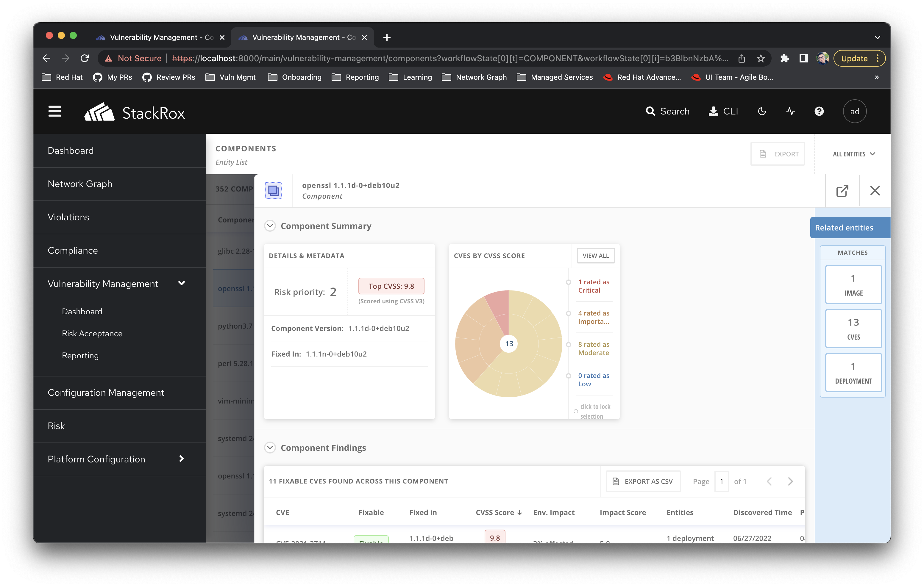Close the openssl component side panel
This screenshot has width=924, height=587.
(875, 191)
